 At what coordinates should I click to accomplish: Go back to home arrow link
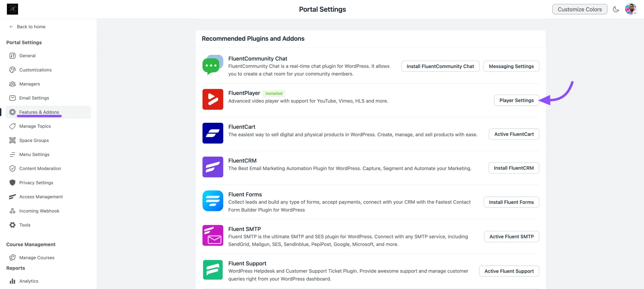(27, 27)
